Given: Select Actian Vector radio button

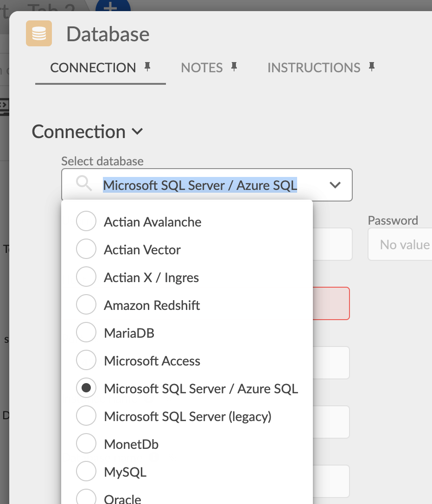Looking at the screenshot, I should pyautogui.click(x=86, y=249).
